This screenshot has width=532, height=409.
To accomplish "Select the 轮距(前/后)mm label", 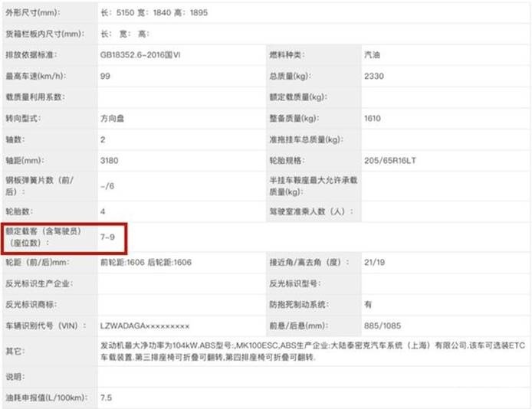I will (x=38, y=262).
